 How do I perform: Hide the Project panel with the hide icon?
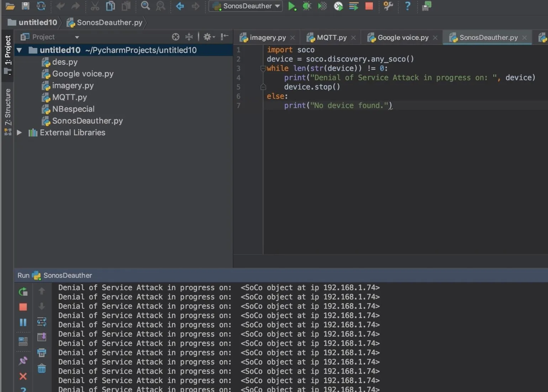point(225,37)
